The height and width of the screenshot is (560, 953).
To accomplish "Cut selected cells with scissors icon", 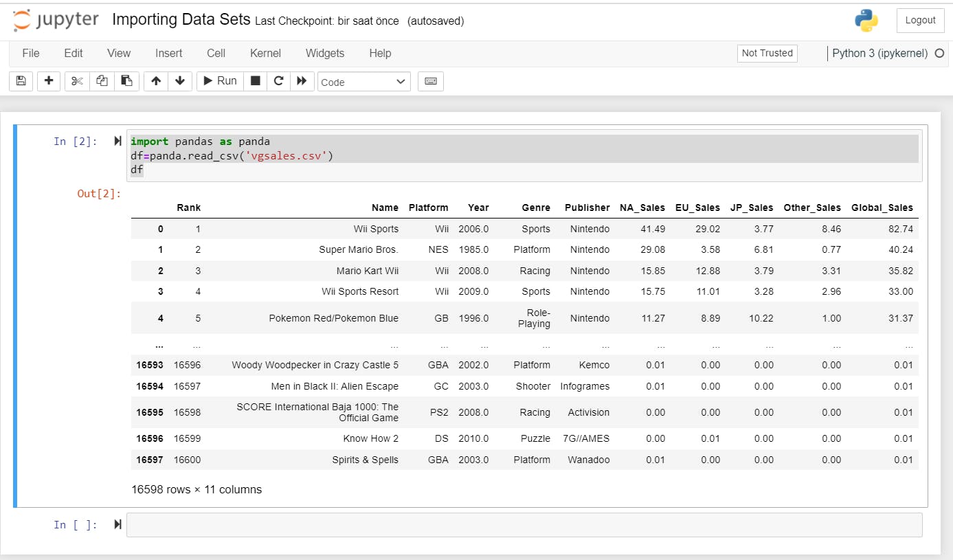I will click(77, 81).
